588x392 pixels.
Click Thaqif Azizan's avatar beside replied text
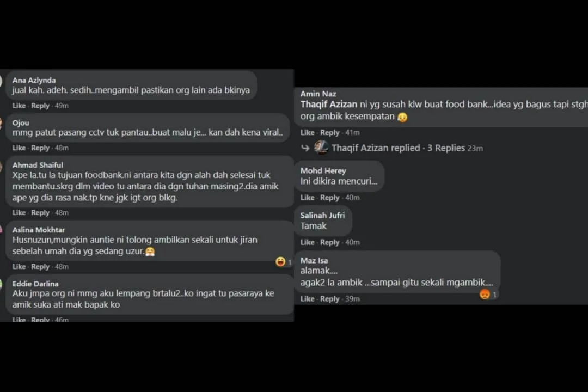click(x=321, y=148)
